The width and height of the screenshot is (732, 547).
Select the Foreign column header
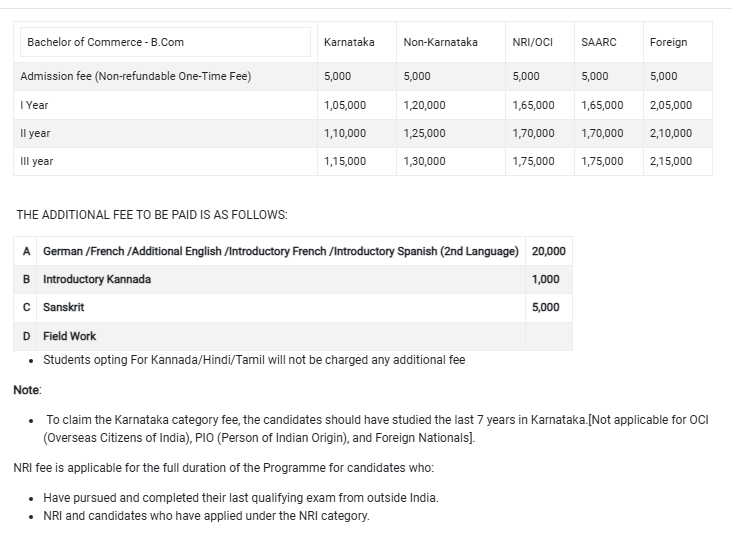point(668,42)
